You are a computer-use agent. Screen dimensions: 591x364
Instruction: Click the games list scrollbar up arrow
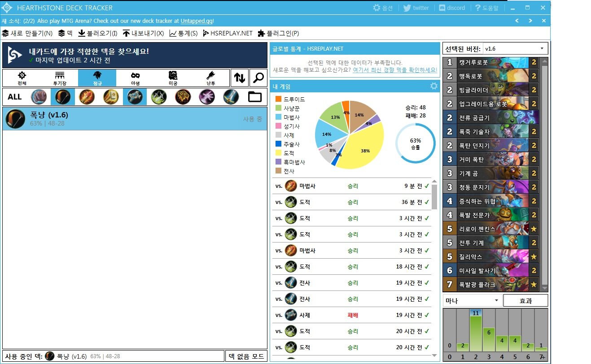(x=434, y=181)
